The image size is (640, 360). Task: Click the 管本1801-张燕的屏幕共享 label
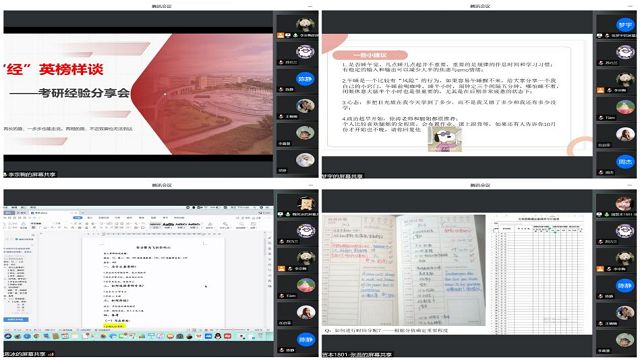pyautogui.click(x=357, y=354)
